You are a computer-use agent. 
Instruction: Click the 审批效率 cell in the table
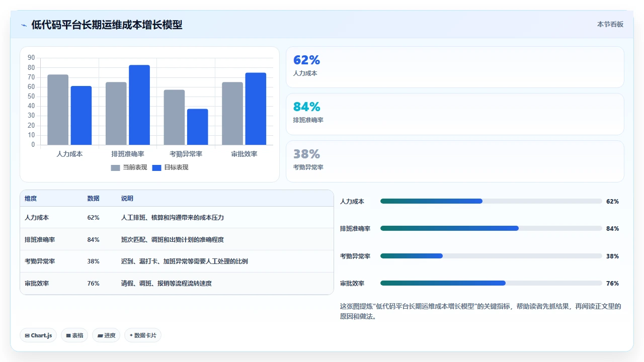point(37,284)
